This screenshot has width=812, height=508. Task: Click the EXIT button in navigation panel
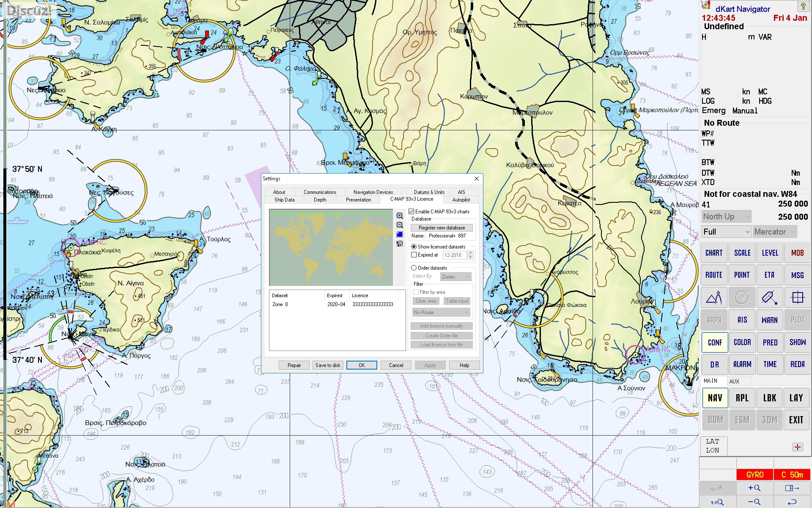click(796, 420)
